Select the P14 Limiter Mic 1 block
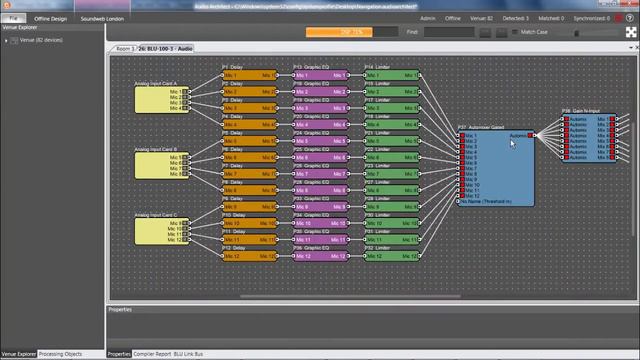The height and width of the screenshot is (360, 640). 392,75
